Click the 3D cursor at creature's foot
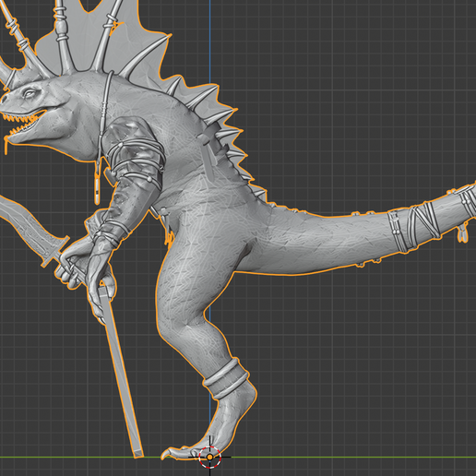The height and width of the screenshot is (476, 476). click(209, 458)
